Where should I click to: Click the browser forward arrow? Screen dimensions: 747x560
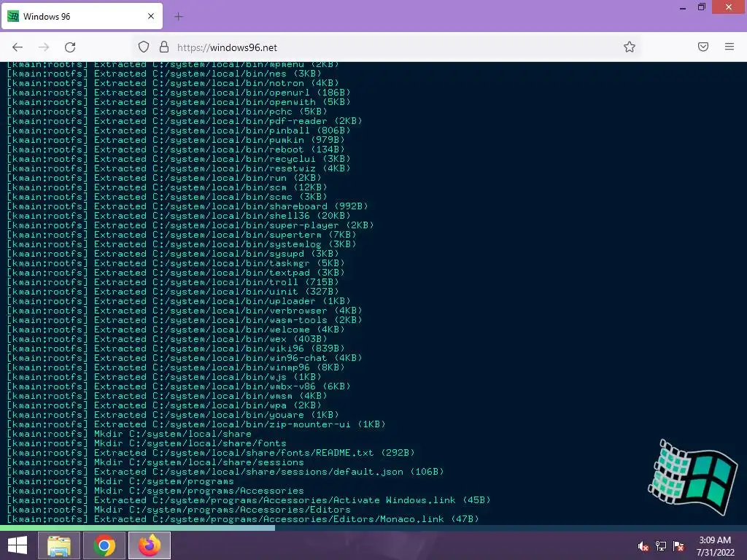(44, 47)
